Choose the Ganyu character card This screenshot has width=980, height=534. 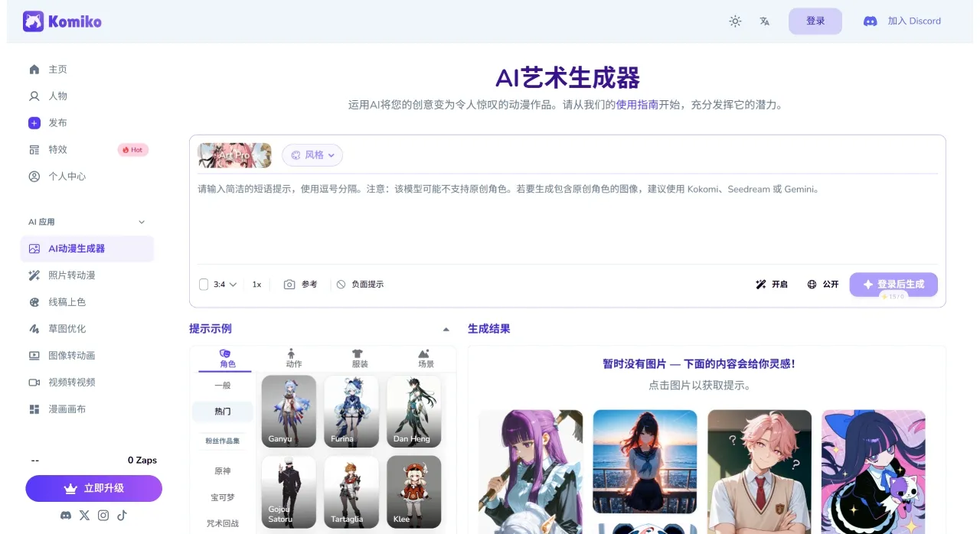(289, 411)
